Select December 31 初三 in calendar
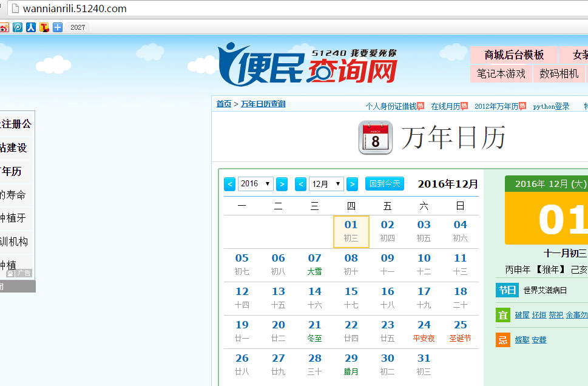This screenshot has height=386, width=588. 424,365
